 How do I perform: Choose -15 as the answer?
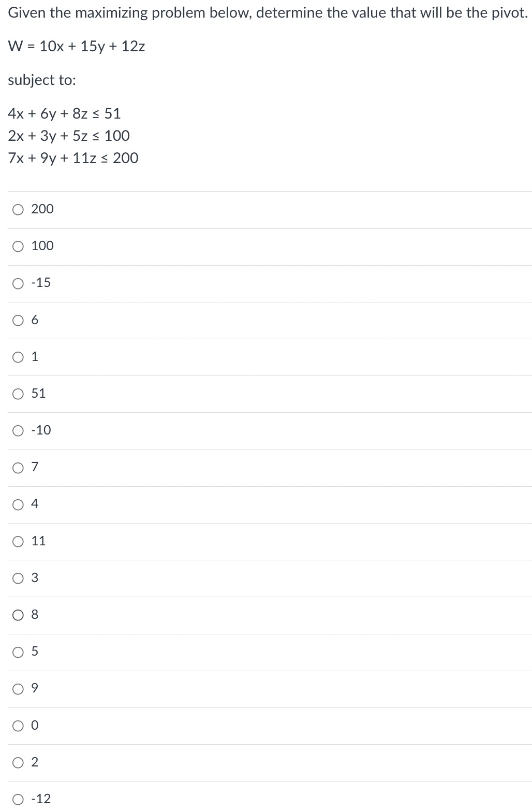coord(18,283)
